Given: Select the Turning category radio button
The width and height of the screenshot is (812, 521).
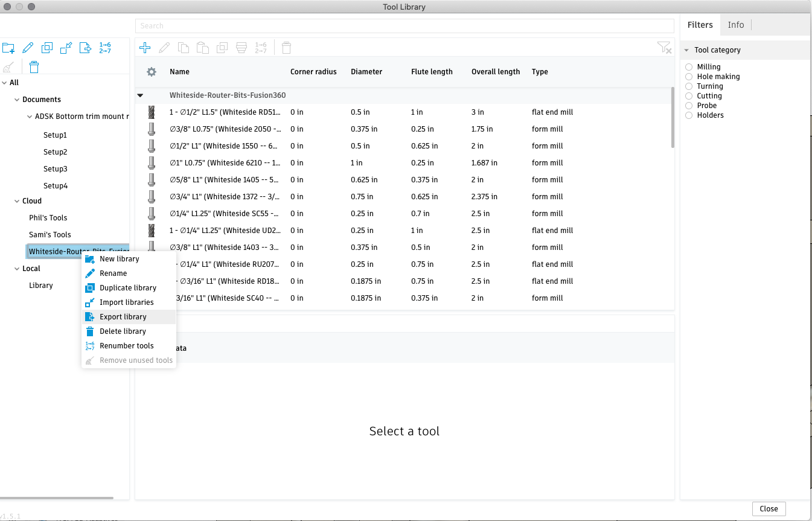Looking at the screenshot, I should pos(689,86).
